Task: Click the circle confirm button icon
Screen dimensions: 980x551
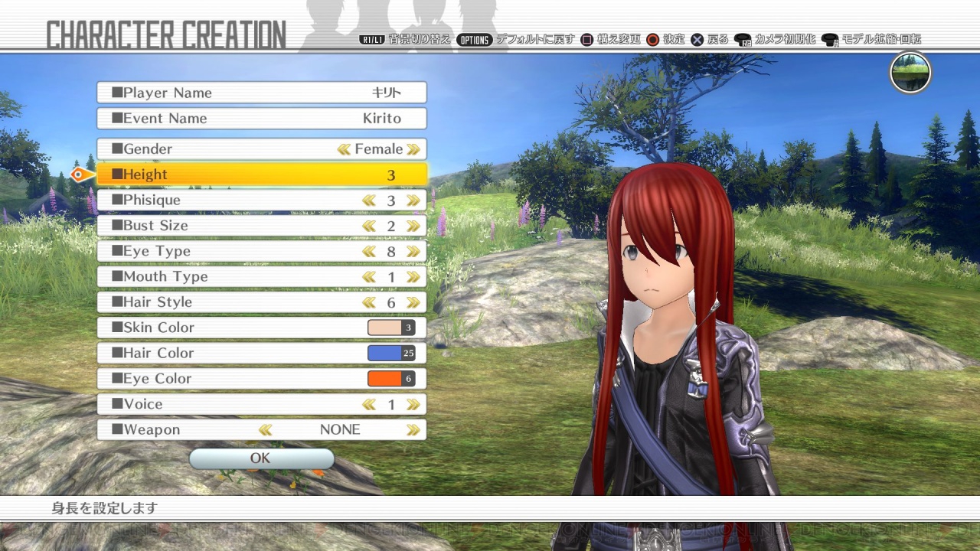Action: [x=652, y=39]
